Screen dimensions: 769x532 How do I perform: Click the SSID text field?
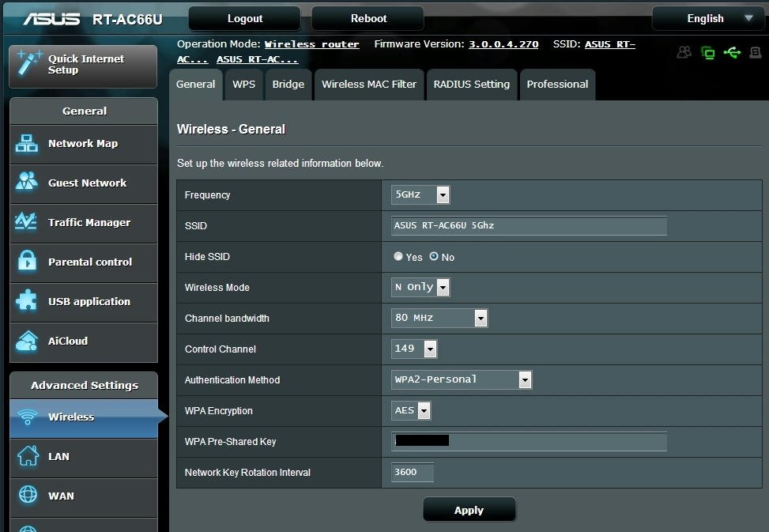[x=530, y=225]
